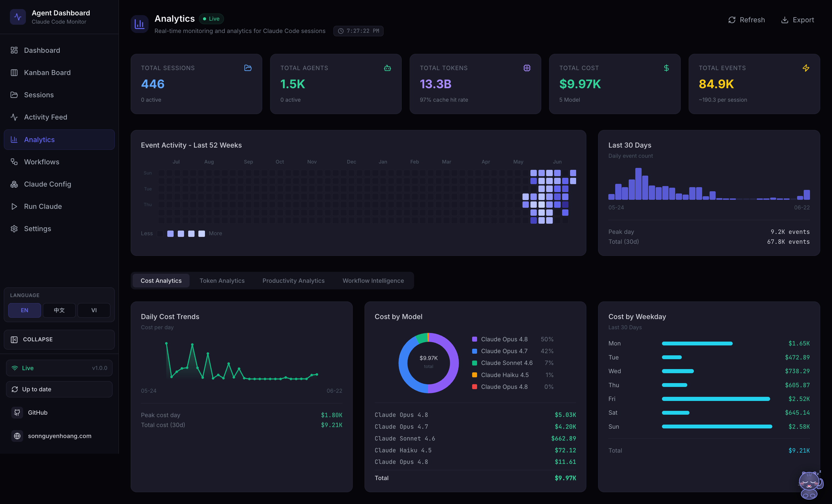Click the Up to date button
The height and width of the screenshot is (504, 832).
coord(59,389)
